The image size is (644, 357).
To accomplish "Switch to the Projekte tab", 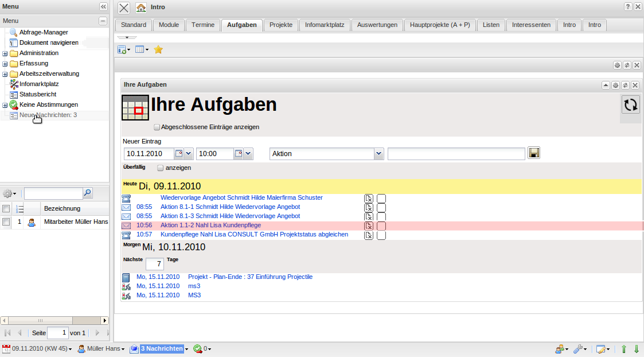I will (x=281, y=25).
